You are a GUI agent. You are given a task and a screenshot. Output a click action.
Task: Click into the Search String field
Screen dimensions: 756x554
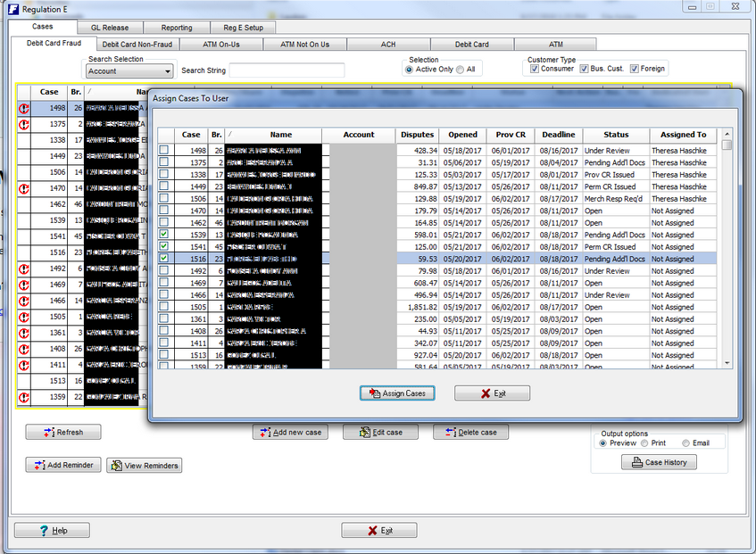(x=287, y=70)
